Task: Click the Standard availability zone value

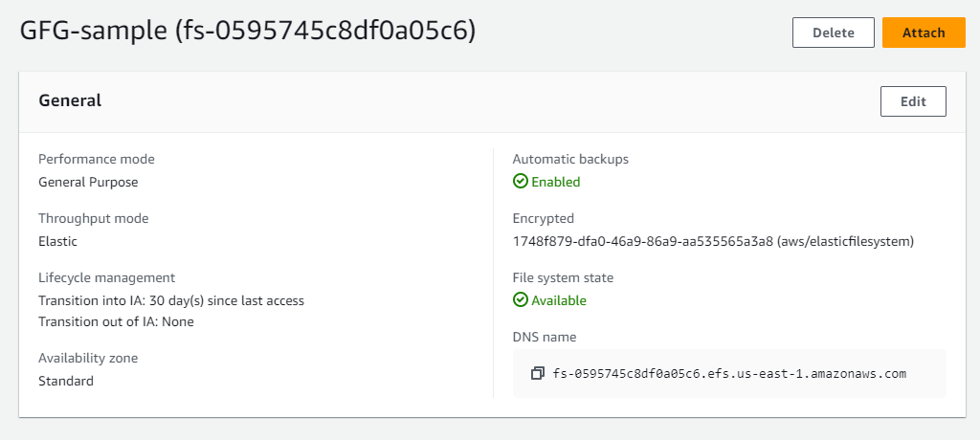Action: pos(66,381)
